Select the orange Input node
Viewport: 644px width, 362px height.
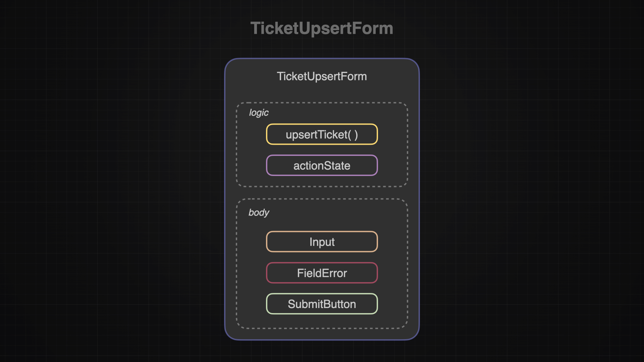pos(321,242)
